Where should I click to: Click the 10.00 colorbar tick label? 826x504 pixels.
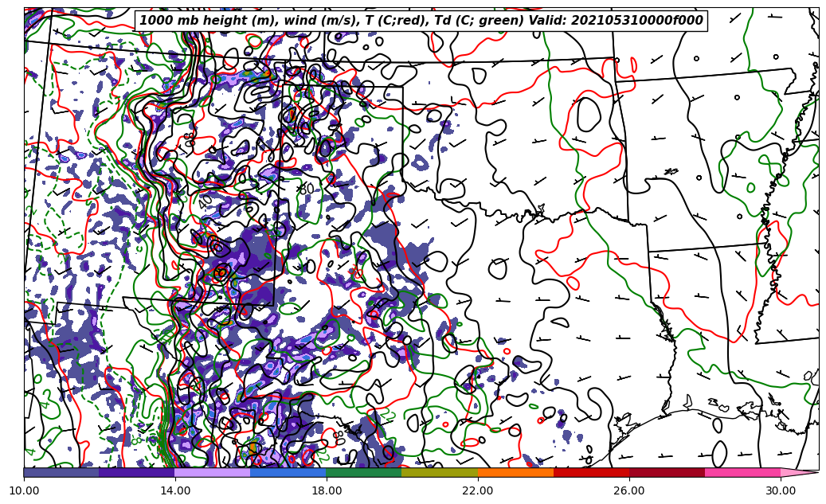24,491
